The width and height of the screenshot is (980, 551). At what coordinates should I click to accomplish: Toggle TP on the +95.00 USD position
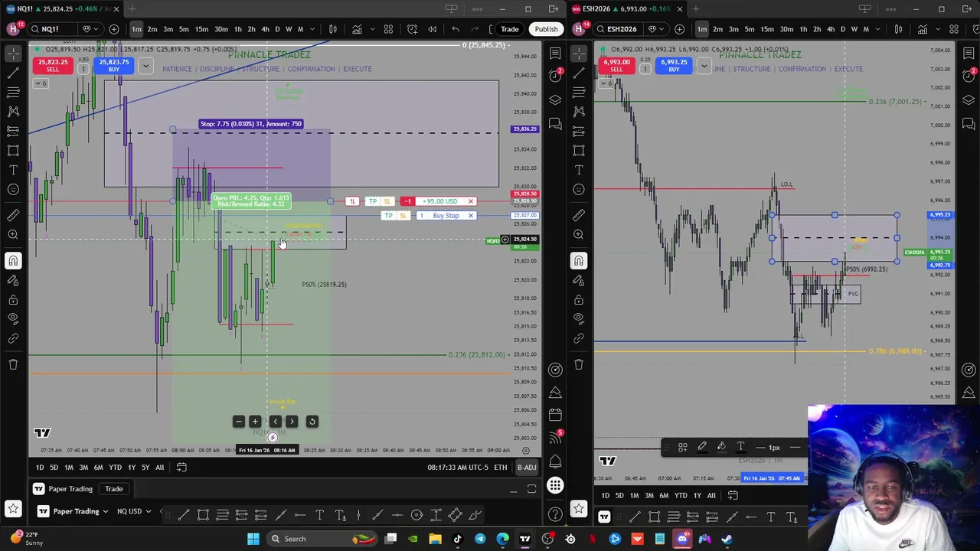click(372, 201)
